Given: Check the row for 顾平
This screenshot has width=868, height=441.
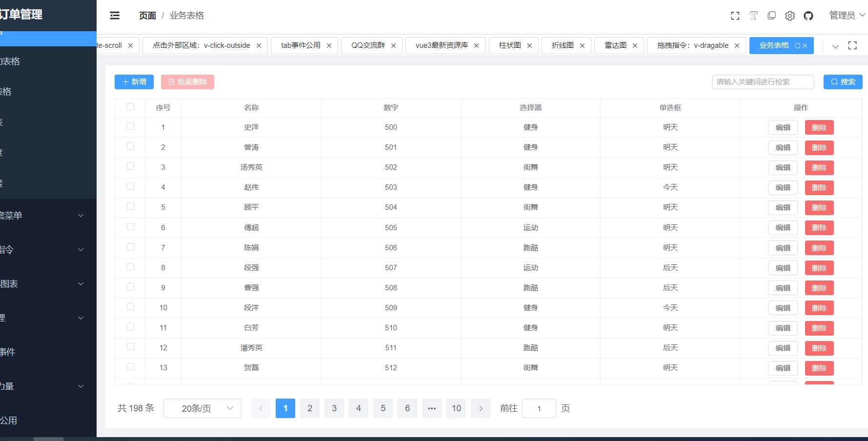Looking at the screenshot, I should [x=130, y=206].
